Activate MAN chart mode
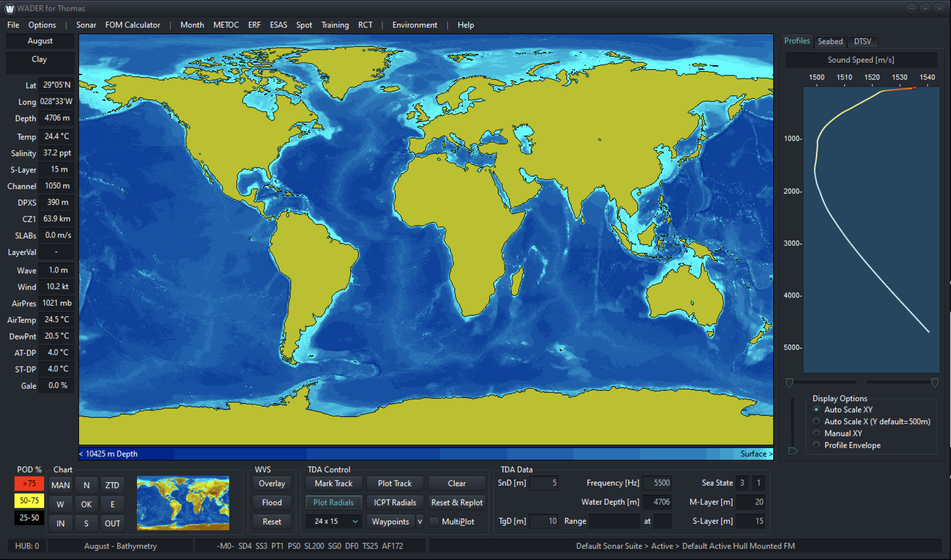Screen dimensions: 951x560 coord(60,485)
